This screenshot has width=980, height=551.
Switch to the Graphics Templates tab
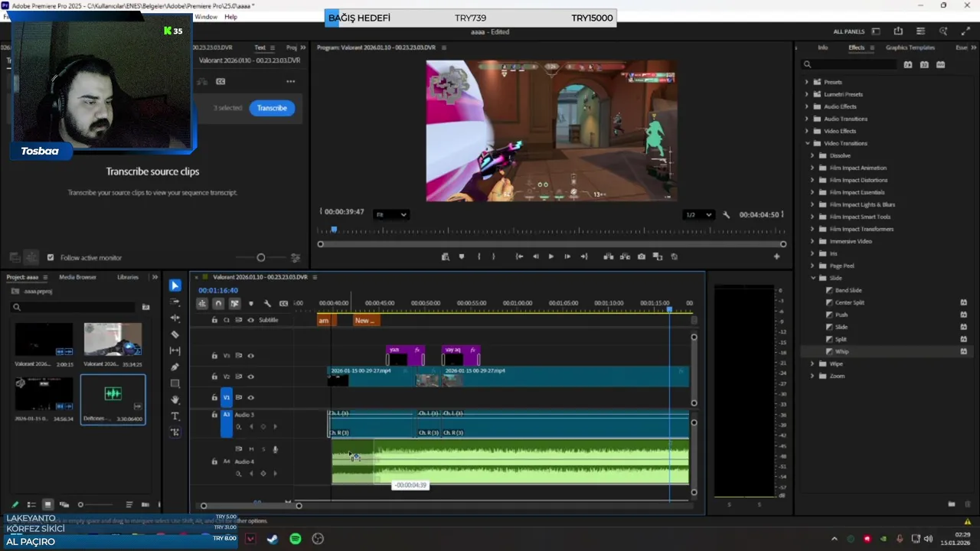pyautogui.click(x=910, y=47)
